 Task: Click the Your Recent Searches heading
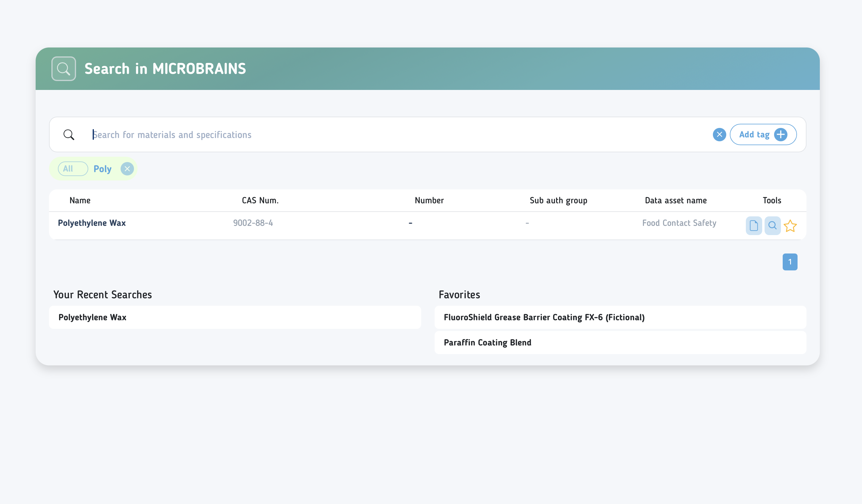102,295
